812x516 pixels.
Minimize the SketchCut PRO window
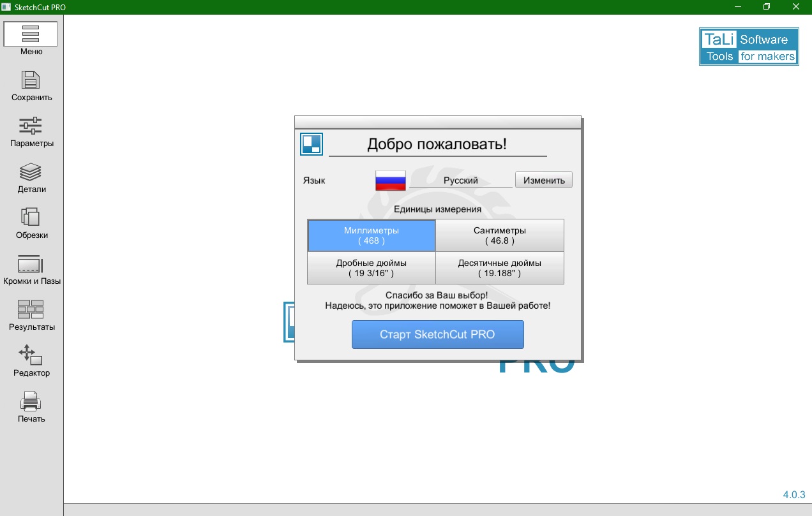coord(737,7)
